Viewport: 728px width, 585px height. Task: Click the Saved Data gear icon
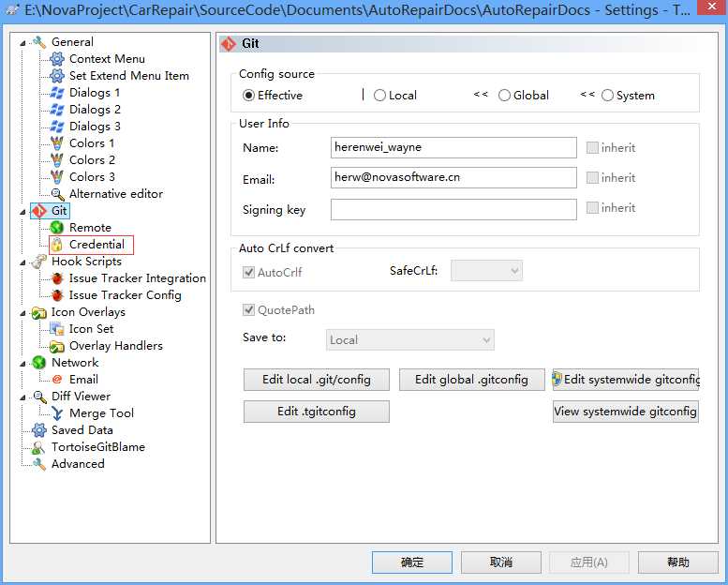pyautogui.click(x=39, y=430)
